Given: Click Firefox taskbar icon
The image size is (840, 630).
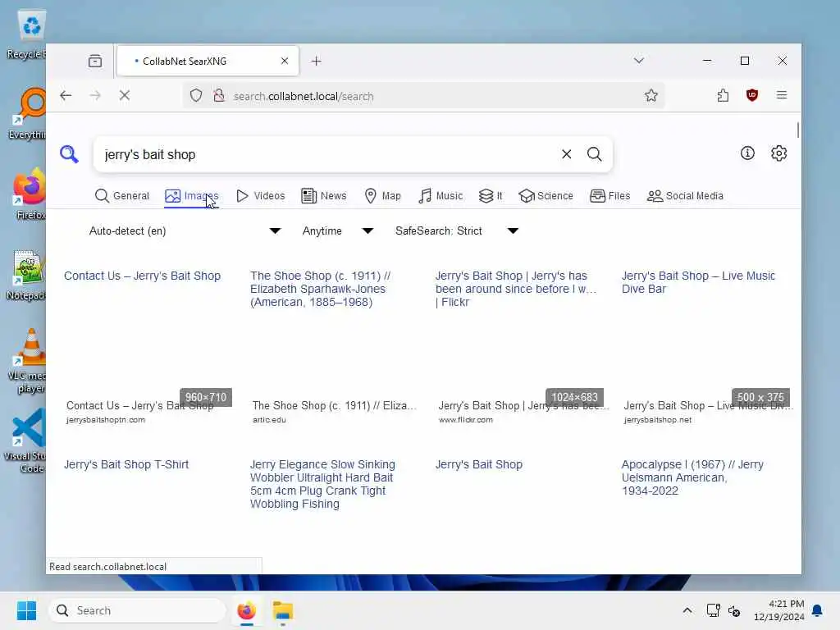Looking at the screenshot, I should [246, 610].
